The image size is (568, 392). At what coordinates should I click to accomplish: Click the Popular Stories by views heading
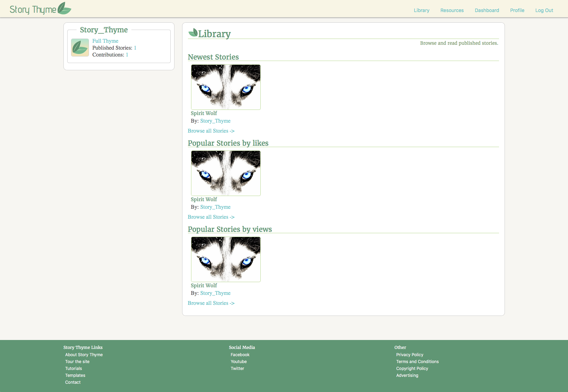coord(230,229)
